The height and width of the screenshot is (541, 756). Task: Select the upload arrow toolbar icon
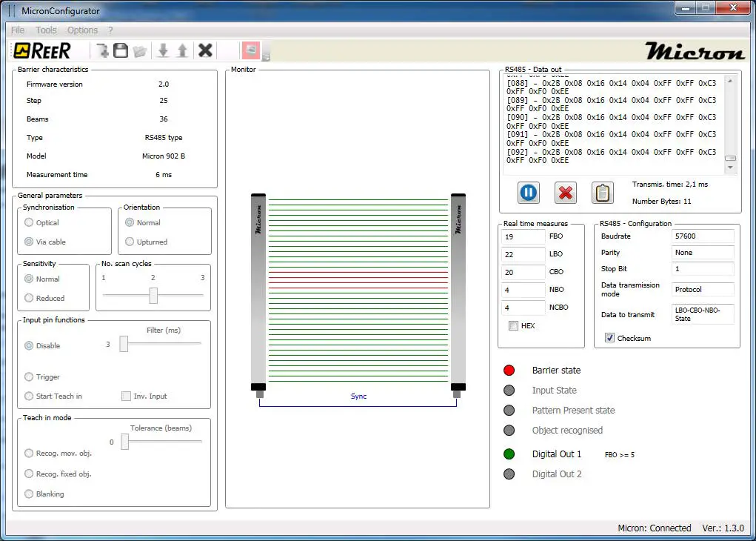pyautogui.click(x=181, y=50)
